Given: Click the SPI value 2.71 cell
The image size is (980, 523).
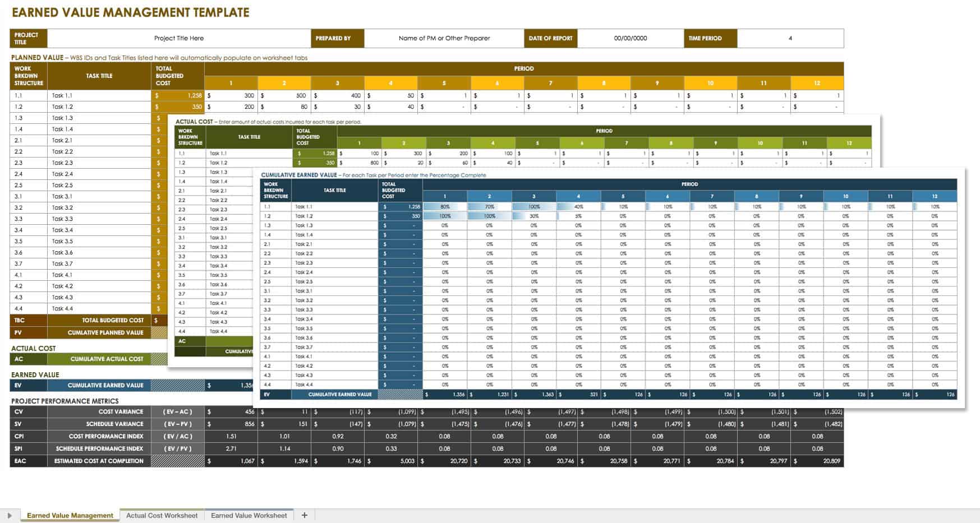Looking at the screenshot, I should click(x=231, y=448).
